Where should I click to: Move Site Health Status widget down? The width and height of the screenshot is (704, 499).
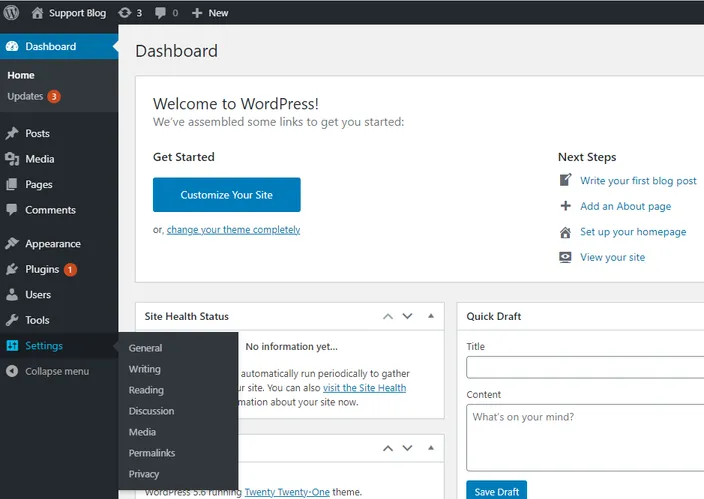point(407,316)
